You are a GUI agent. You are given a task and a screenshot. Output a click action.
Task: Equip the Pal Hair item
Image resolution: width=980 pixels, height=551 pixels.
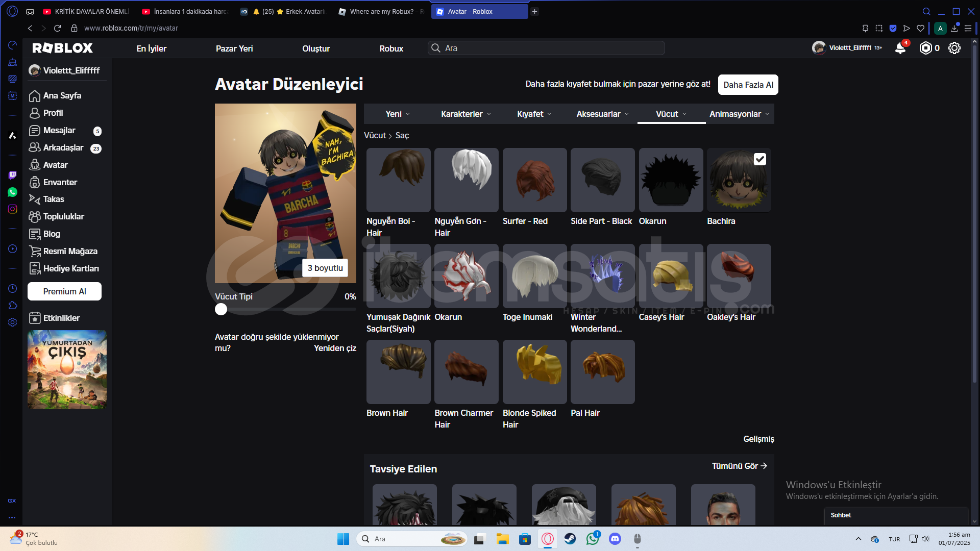(602, 372)
